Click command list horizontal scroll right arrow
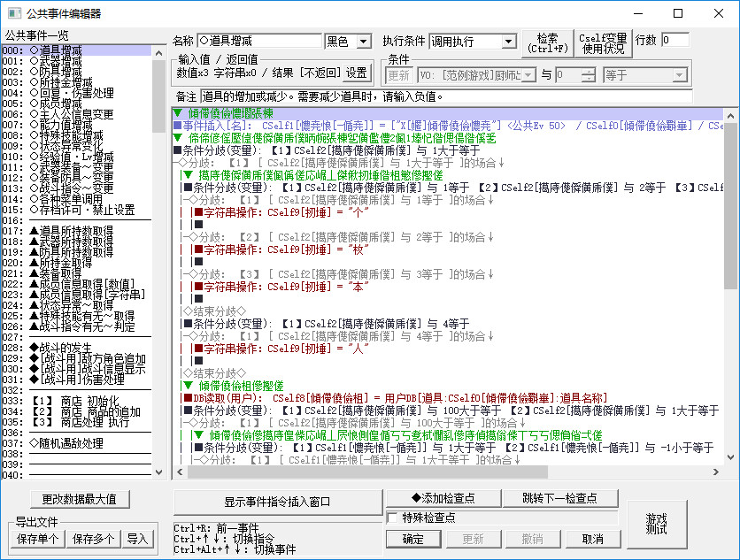This screenshot has height=560, width=740. (716, 472)
